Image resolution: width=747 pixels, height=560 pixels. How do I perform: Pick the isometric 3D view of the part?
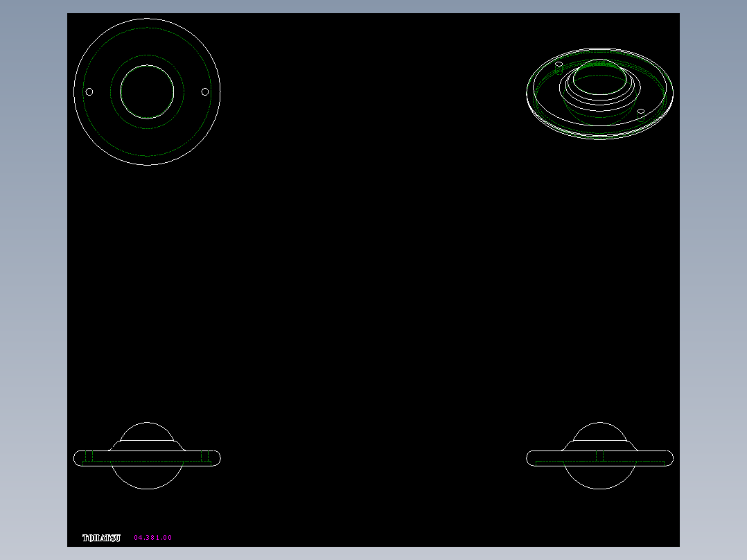600,94
